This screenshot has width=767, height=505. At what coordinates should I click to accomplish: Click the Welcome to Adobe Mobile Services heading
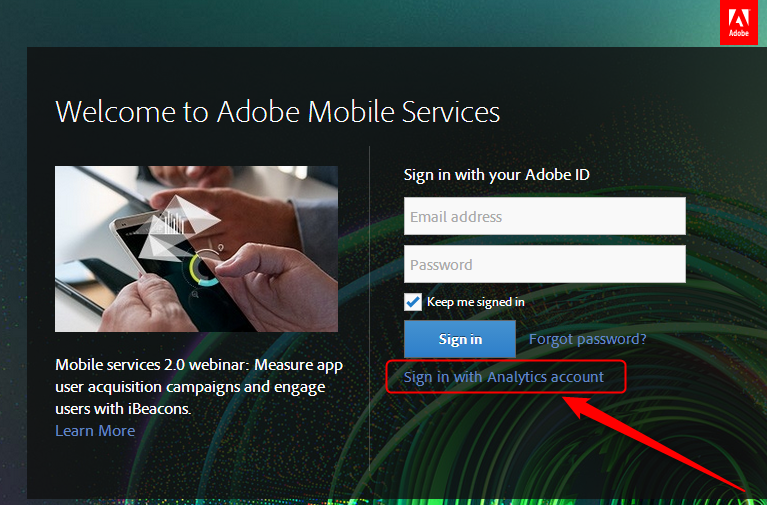pos(277,111)
